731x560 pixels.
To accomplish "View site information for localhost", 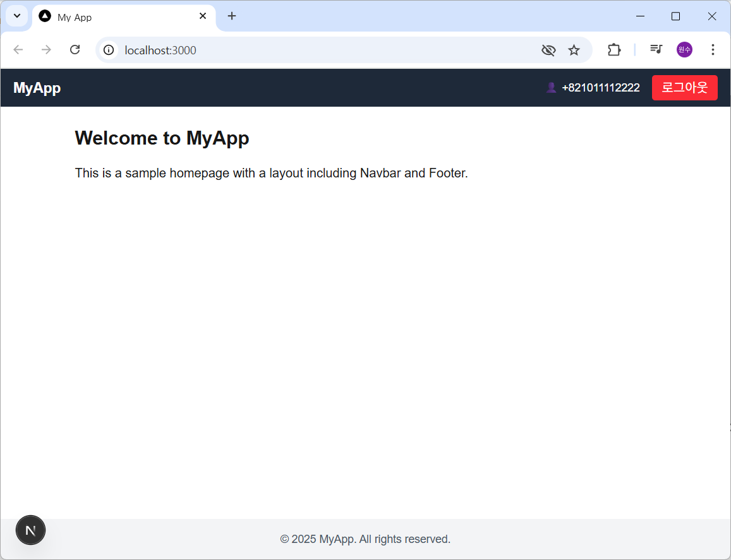I will click(109, 50).
